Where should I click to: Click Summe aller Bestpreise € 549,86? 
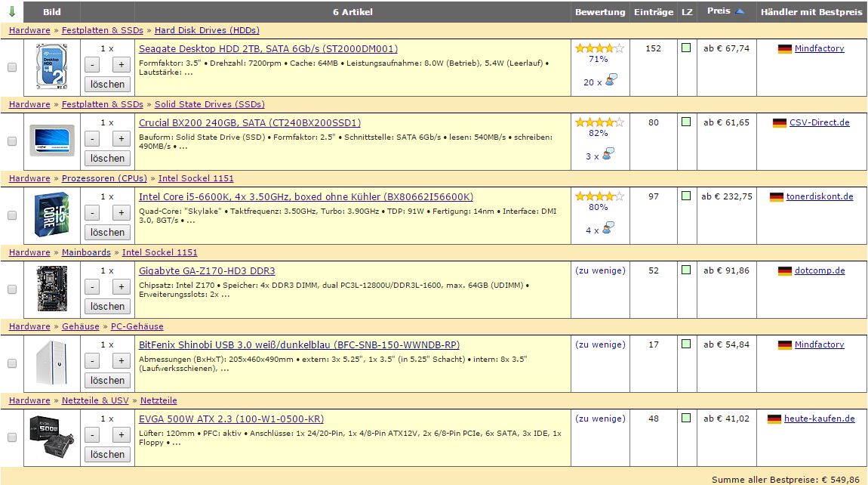point(786,480)
